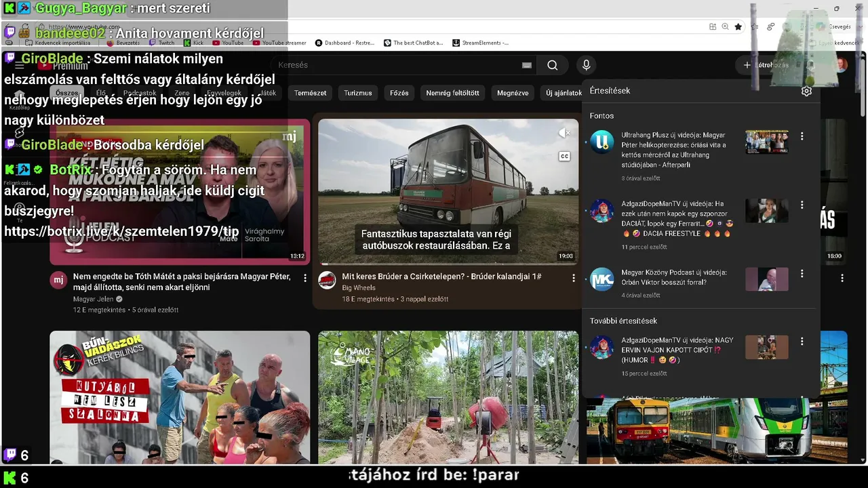Open the browser extensions icon in address bar

(x=713, y=26)
